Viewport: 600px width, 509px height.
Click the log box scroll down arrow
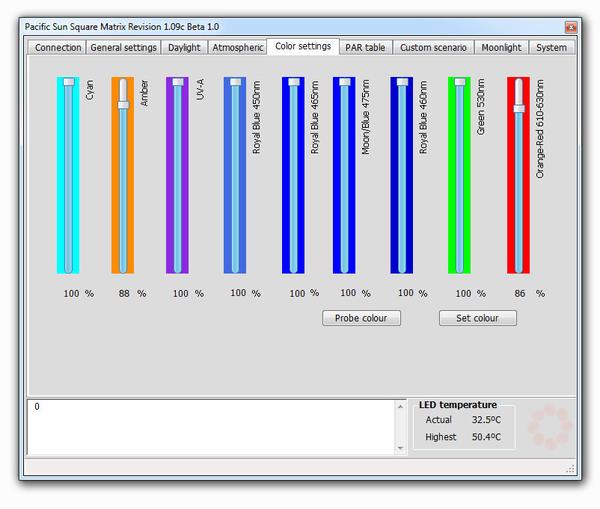click(x=402, y=448)
